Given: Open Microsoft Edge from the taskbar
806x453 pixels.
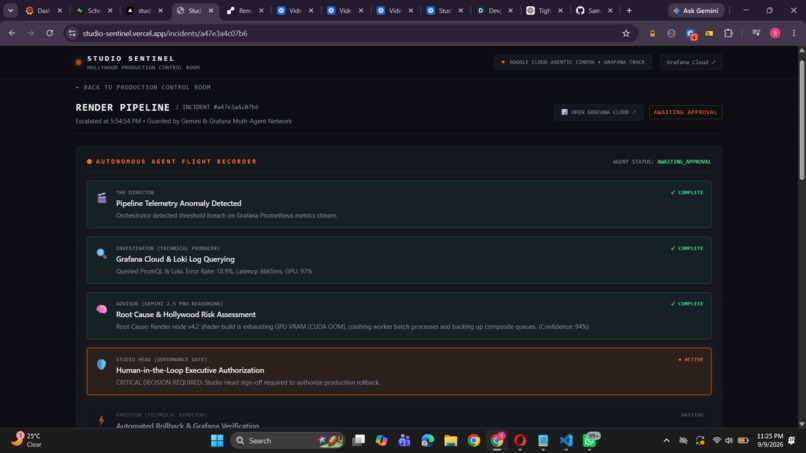Looking at the screenshot, I should pyautogui.click(x=427, y=441).
